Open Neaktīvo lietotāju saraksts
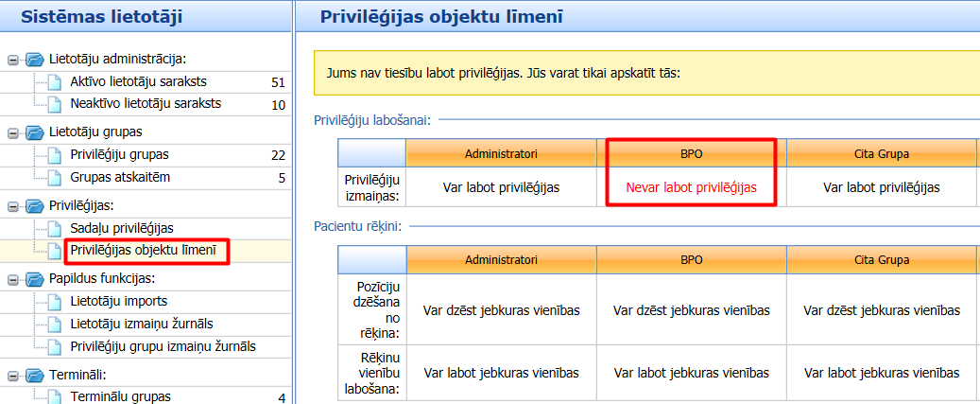 pyautogui.click(x=146, y=104)
